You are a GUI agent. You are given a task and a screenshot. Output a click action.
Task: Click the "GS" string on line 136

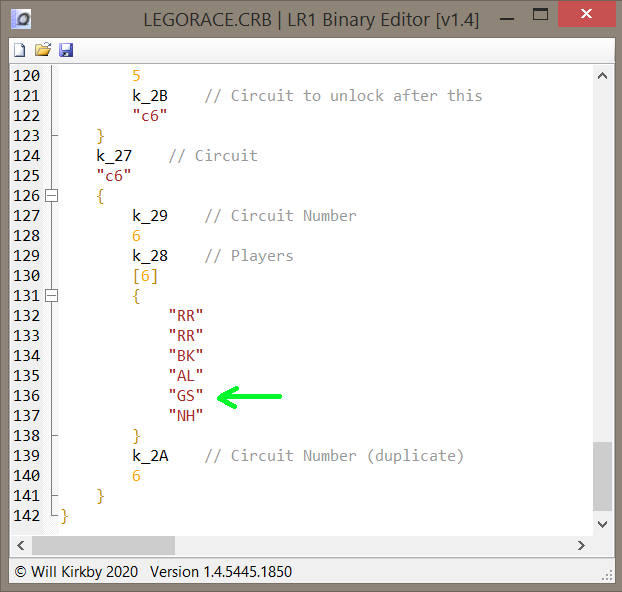[186, 396]
